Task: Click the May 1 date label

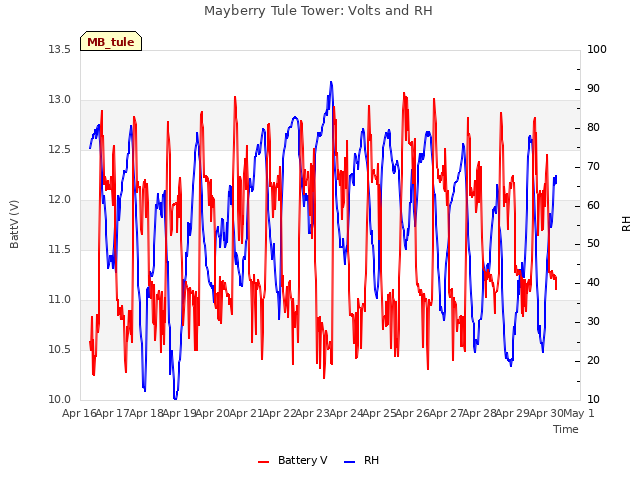Action: [x=579, y=413]
